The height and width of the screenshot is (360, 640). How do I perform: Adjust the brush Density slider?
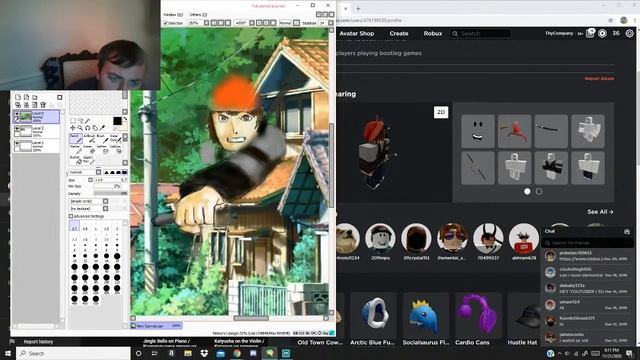[110, 193]
